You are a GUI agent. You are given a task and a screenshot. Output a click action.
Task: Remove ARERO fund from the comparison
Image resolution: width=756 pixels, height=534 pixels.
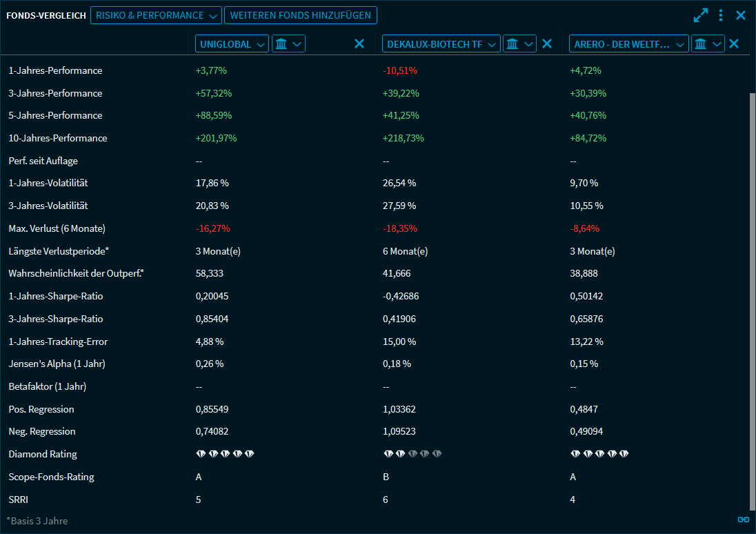(734, 44)
